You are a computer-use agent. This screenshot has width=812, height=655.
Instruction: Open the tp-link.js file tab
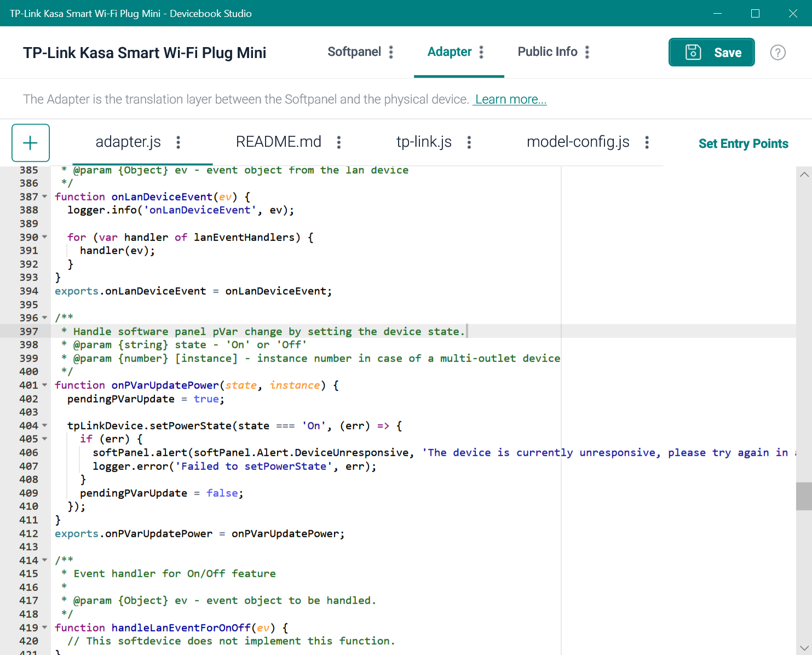click(424, 142)
